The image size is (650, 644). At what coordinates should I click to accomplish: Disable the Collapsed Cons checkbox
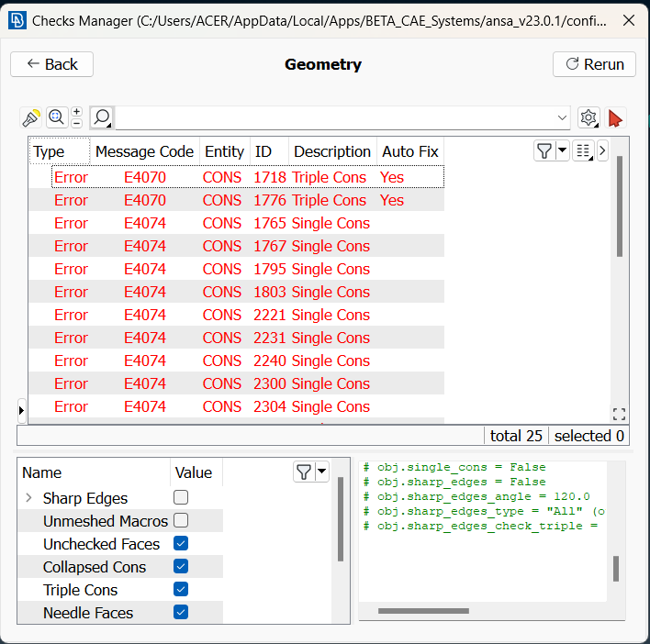(x=181, y=566)
